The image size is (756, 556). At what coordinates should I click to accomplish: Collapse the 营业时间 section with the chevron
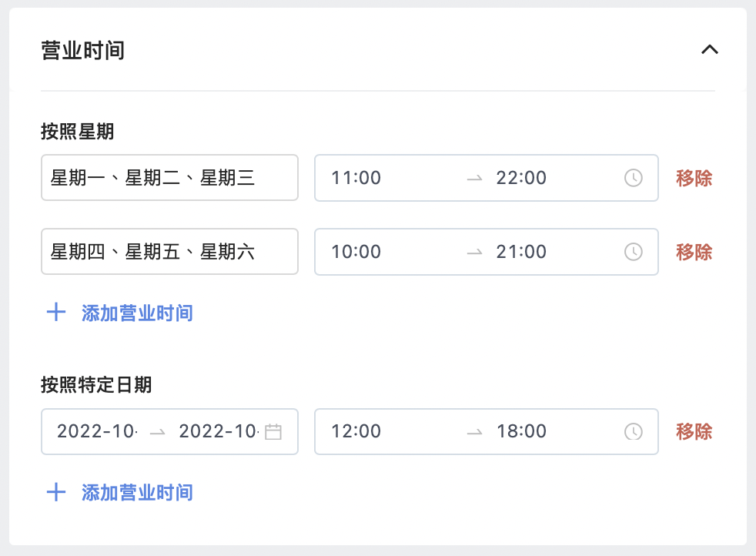click(x=709, y=49)
